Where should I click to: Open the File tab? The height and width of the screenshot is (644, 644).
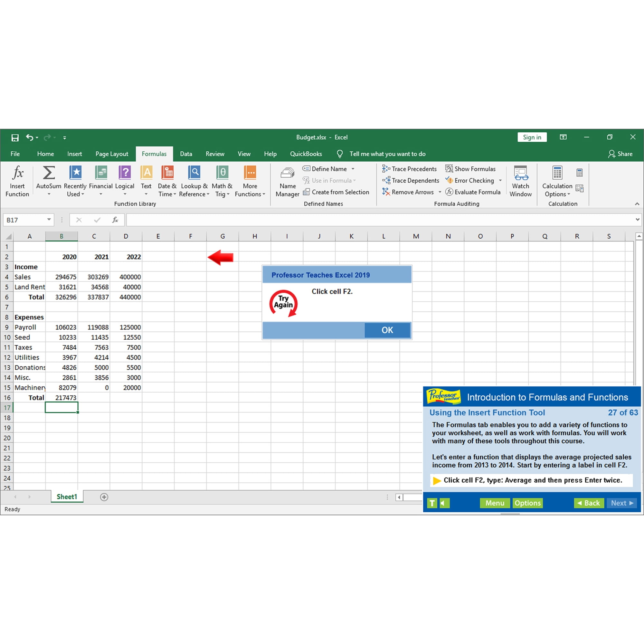pyautogui.click(x=15, y=154)
